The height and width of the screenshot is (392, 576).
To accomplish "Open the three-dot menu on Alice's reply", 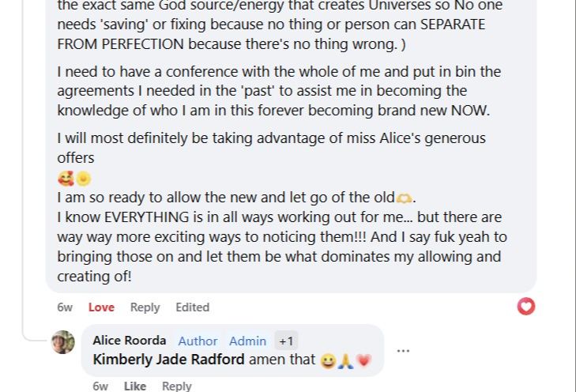I will [x=403, y=351].
